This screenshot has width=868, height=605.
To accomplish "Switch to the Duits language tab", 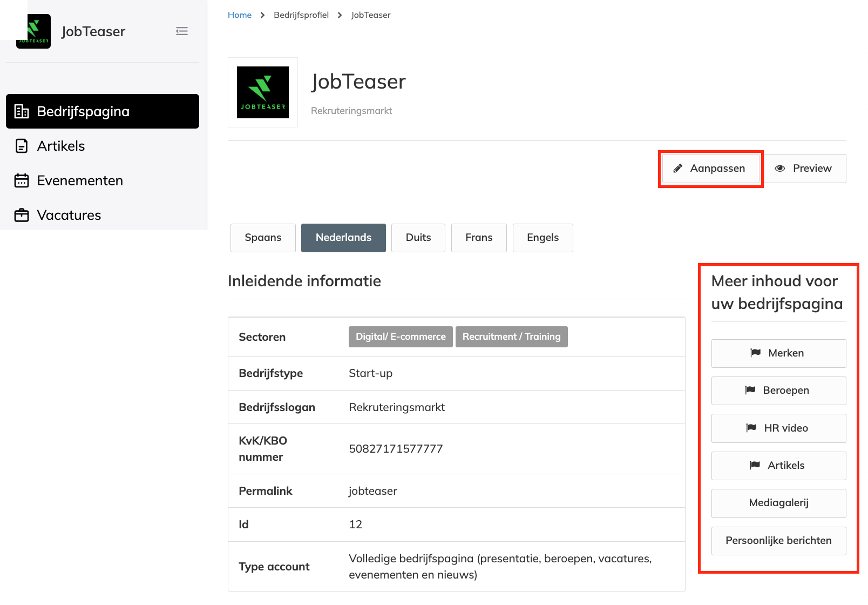I will click(x=418, y=238).
